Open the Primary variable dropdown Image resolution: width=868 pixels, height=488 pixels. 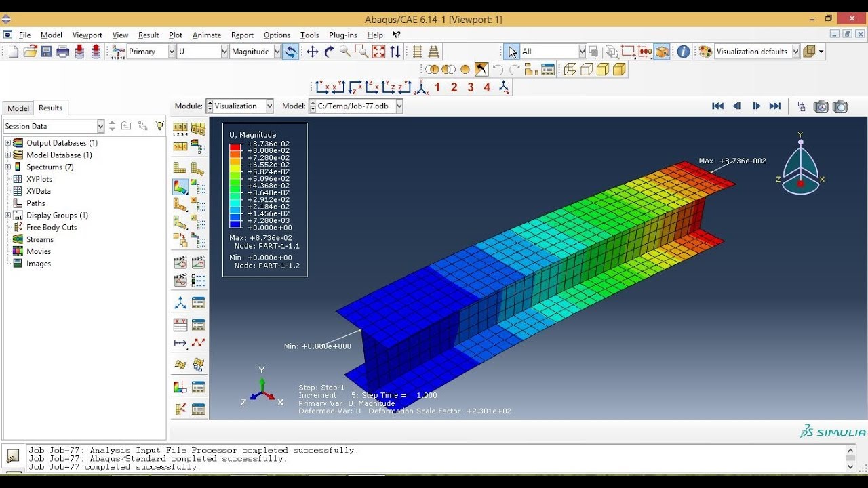tap(171, 52)
